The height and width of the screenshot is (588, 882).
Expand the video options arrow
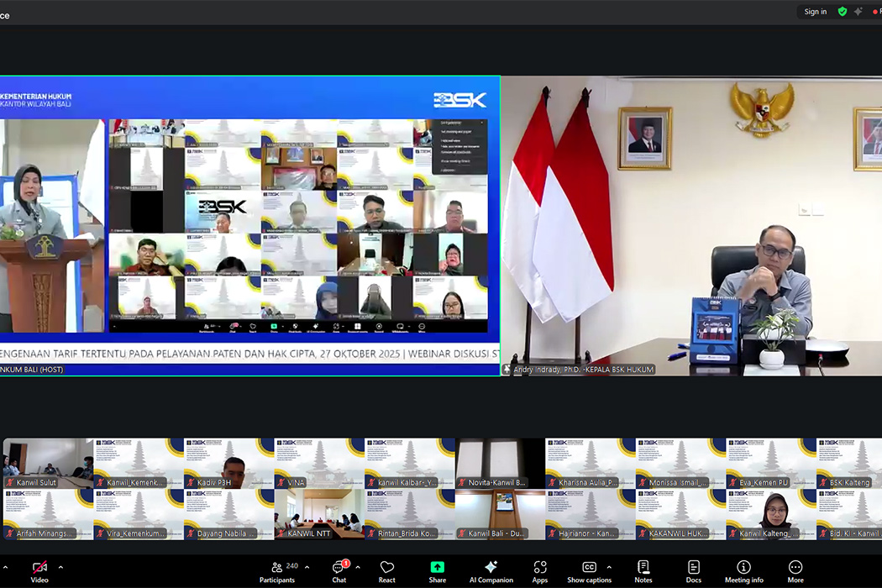click(x=60, y=567)
